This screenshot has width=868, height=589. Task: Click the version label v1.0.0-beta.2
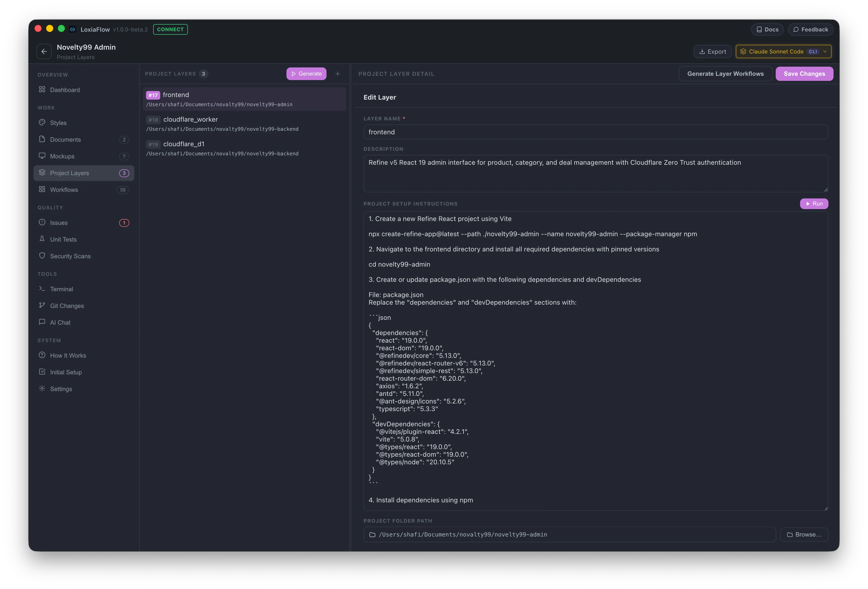click(x=130, y=29)
